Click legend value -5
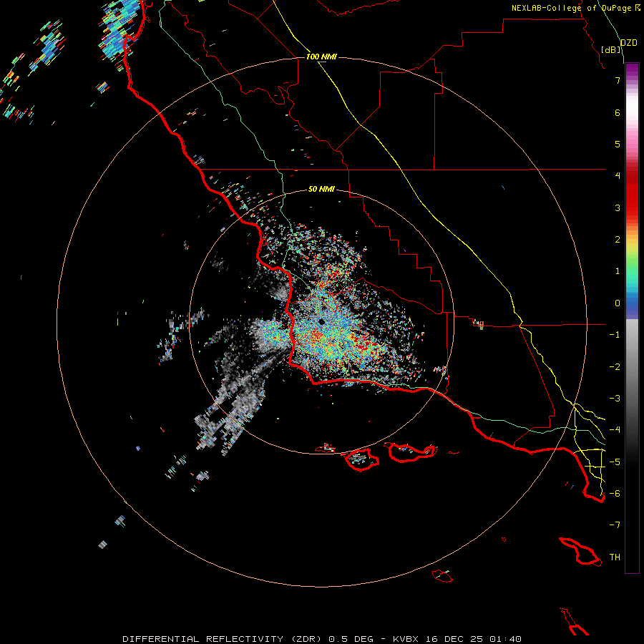The height and width of the screenshot is (644, 644). coord(615,462)
